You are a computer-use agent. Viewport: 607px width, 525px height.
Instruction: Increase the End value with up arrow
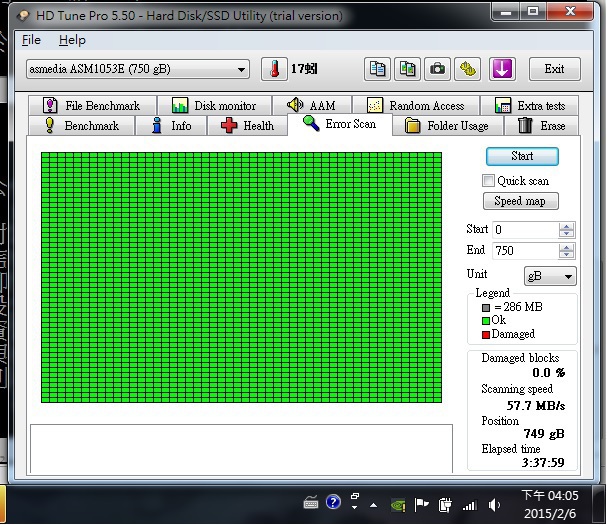tap(566, 247)
